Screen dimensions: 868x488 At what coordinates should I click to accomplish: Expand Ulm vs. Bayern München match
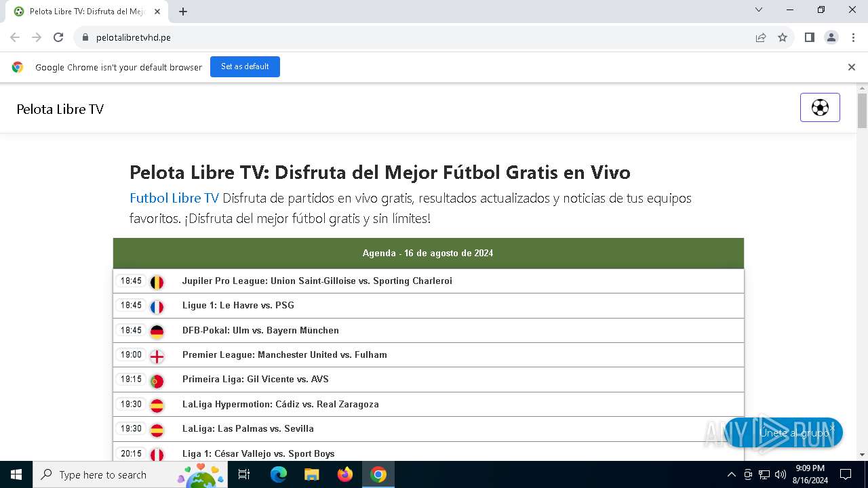pos(429,330)
